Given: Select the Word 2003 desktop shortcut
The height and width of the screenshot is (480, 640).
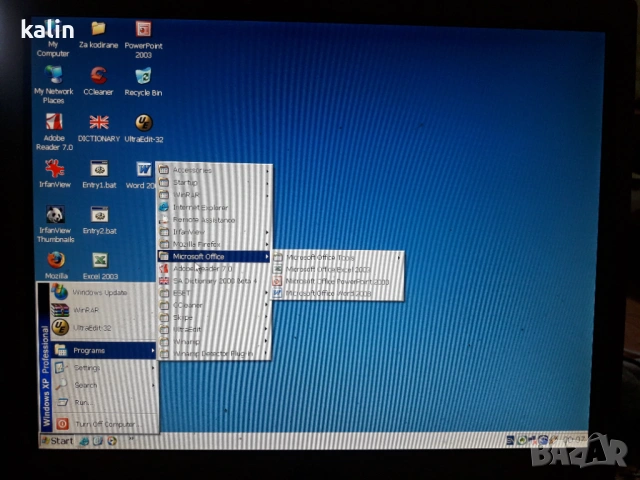Looking at the screenshot, I should tap(141, 175).
